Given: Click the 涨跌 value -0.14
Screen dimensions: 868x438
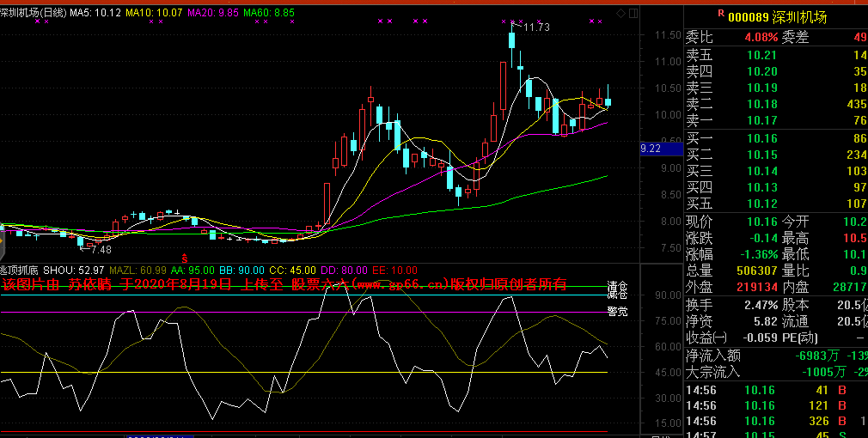Looking at the screenshot, I should pyautogui.click(x=762, y=239).
